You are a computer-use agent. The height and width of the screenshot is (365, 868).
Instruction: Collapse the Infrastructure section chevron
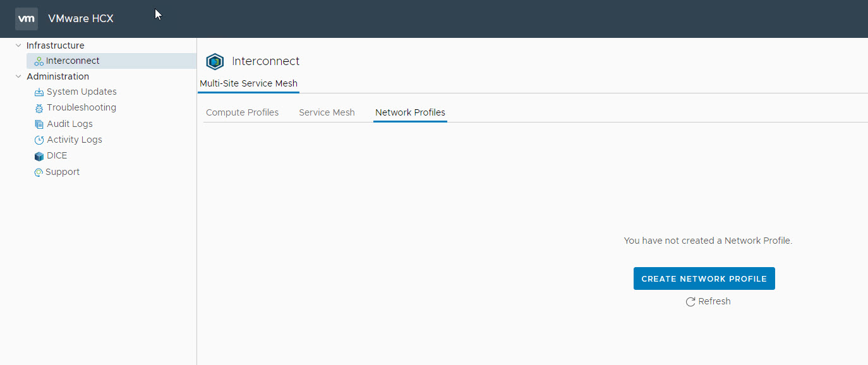[x=18, y=45]
